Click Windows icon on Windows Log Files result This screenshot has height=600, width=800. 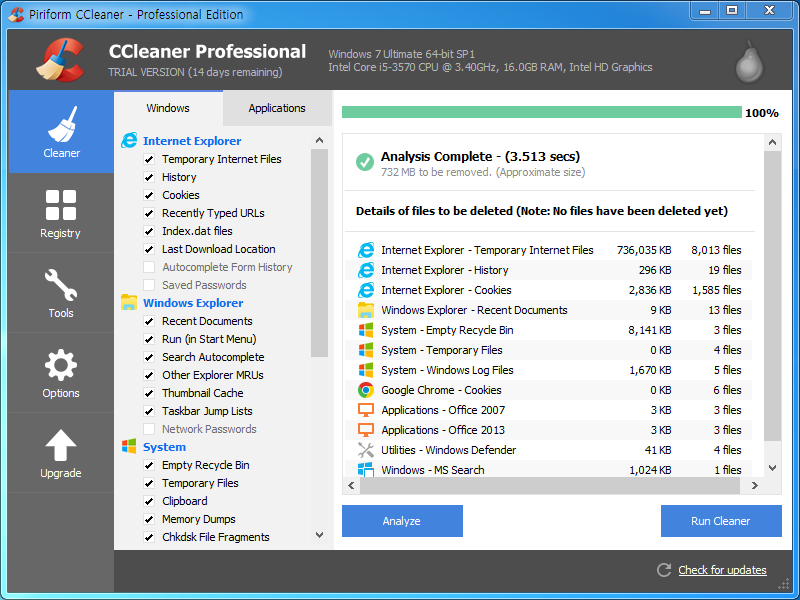(x=366, y=370)
